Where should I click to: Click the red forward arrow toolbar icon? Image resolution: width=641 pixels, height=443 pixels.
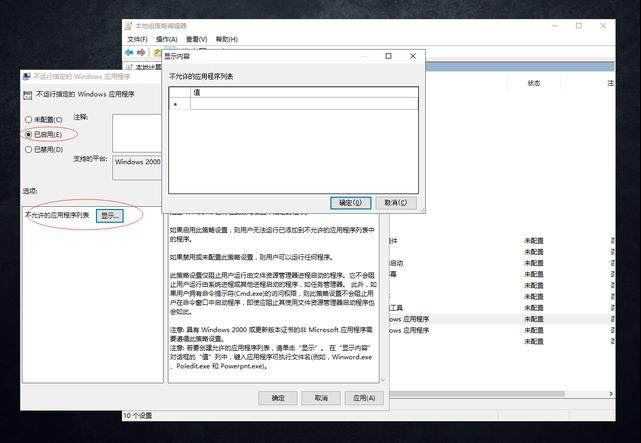pyautogui.click(x=141, y=52)
